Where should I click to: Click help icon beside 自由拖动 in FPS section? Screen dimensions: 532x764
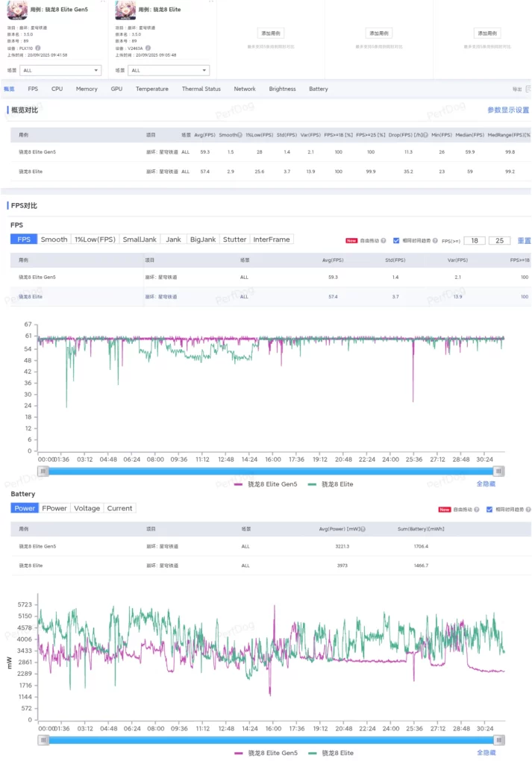pos(384,241)
